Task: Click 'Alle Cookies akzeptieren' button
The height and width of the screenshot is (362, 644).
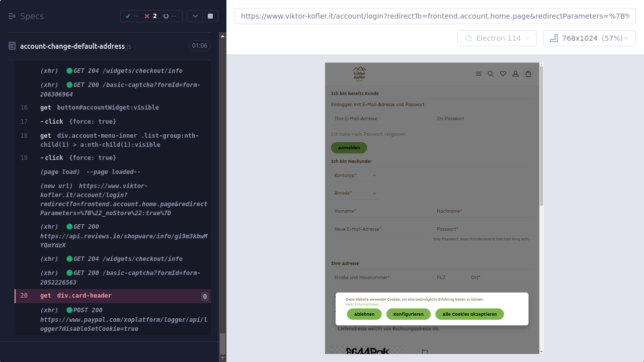Action: 469,314
